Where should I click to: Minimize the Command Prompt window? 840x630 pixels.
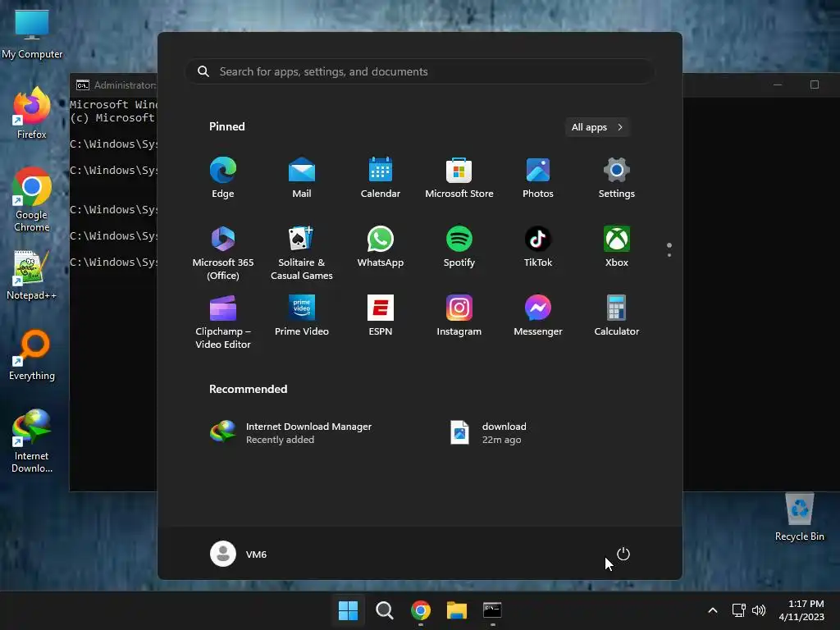[x=778, y=84]
